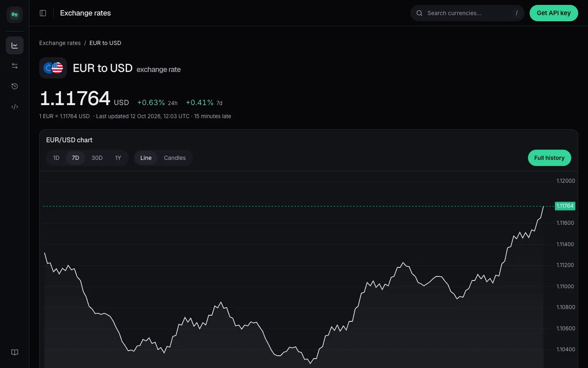Open the currency converter swap icon
The width and height of the screenshot is (588, 368).
tap(15, 66)
